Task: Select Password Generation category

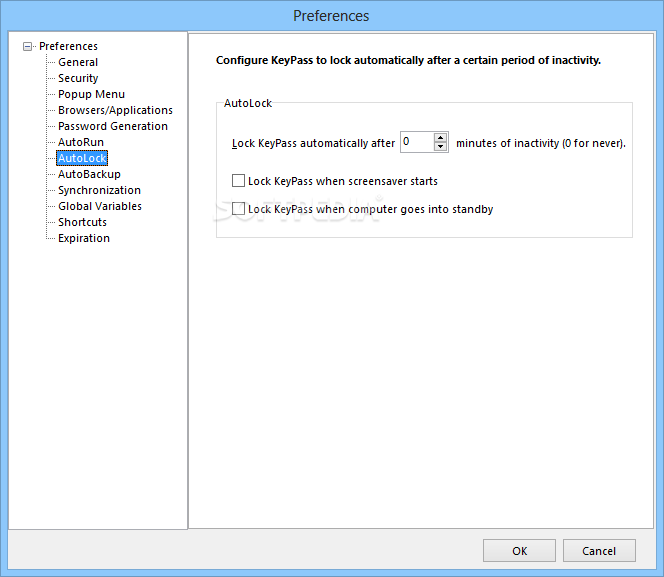Action: [113, 126]
